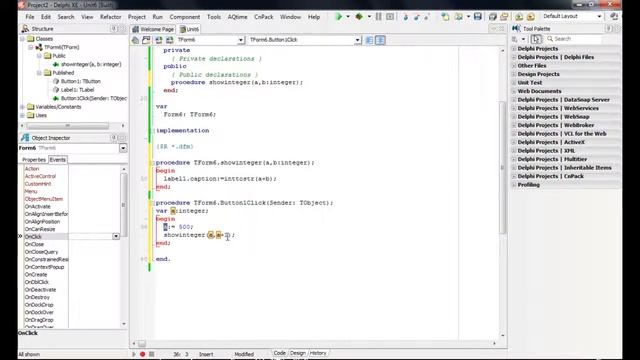Screen dimensions: 640x360
Task: Click the Run Without Debugging icon
Action: click(x=359, y=17)
